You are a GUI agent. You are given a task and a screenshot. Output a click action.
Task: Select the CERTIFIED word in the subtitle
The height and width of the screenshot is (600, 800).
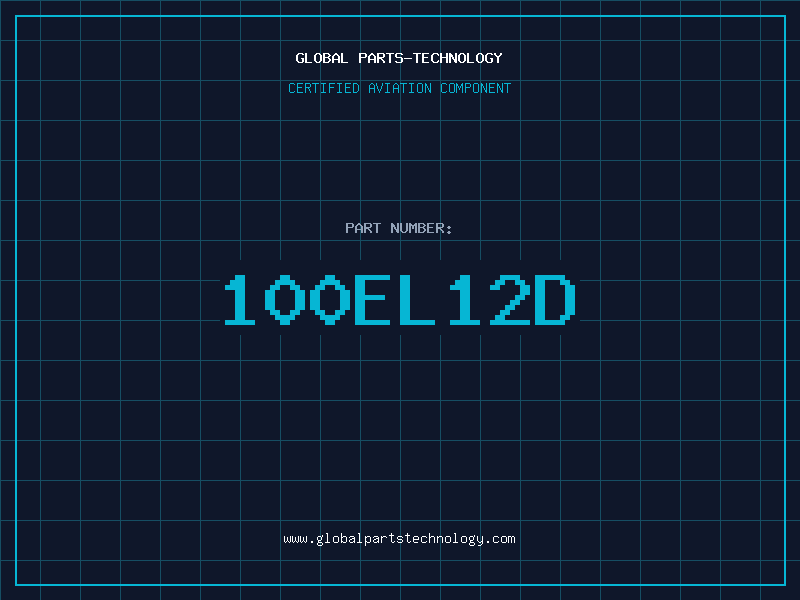point(323,88)
